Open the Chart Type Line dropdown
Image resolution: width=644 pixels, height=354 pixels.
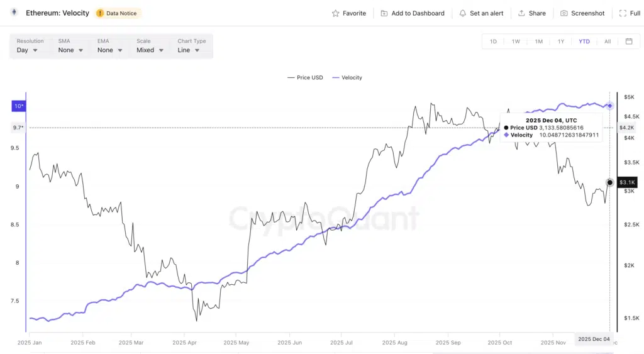point(189,50)
